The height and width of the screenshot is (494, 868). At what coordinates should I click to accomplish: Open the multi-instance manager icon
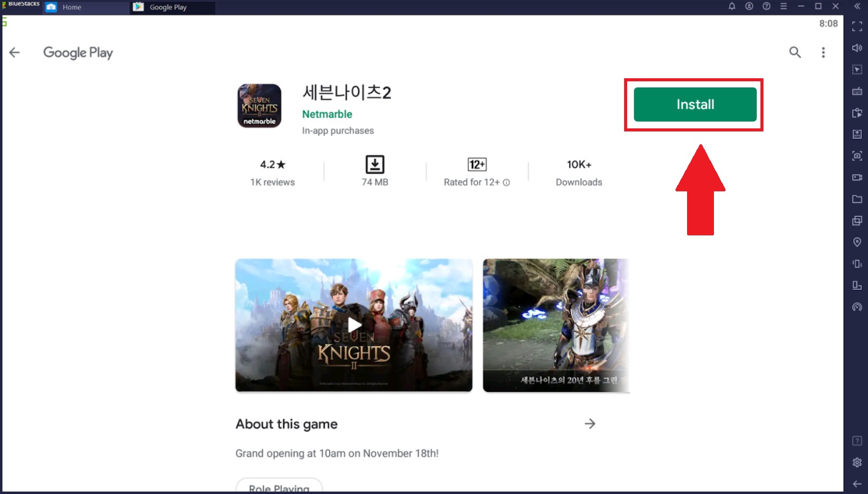point(857,221)
